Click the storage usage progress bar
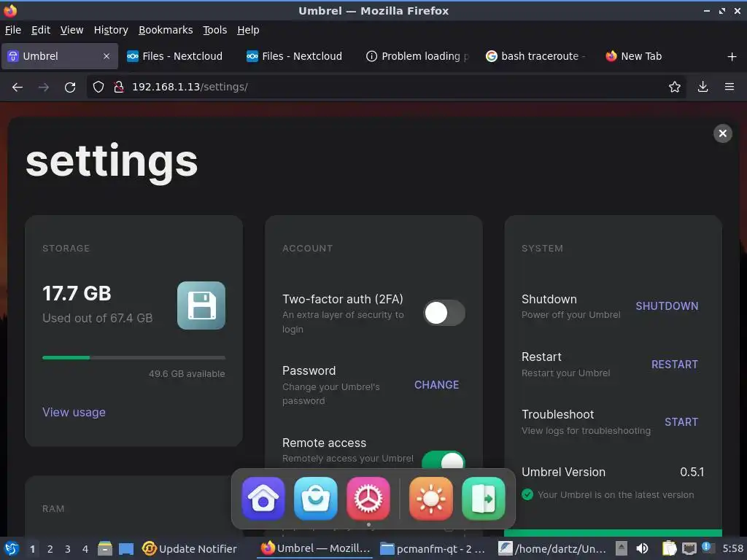747x560 pixels. point(134,357)
